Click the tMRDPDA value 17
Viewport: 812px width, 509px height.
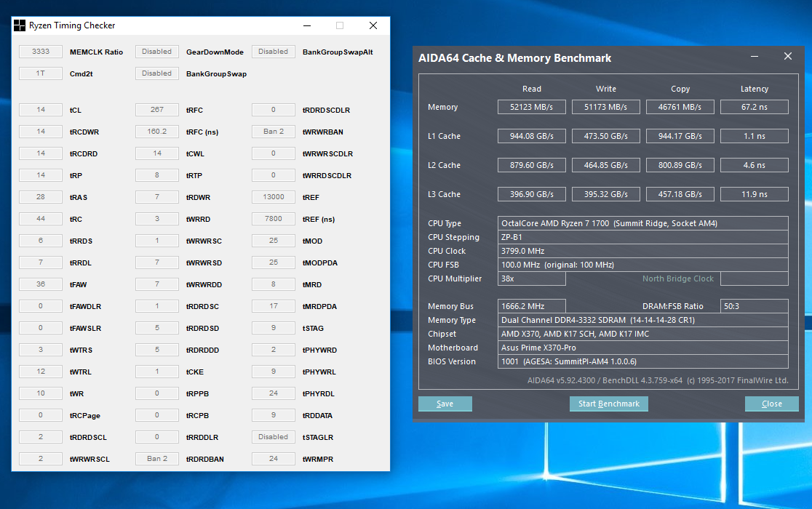coord(274,306)
